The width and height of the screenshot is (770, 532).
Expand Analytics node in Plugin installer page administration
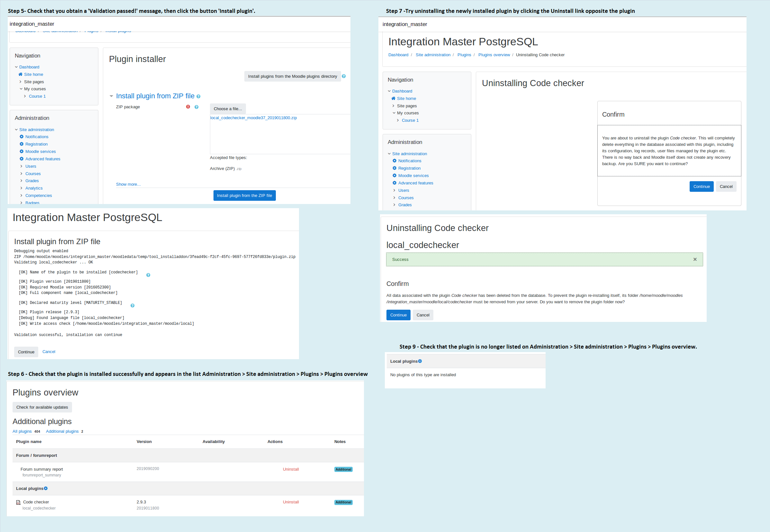click(22, 188)
